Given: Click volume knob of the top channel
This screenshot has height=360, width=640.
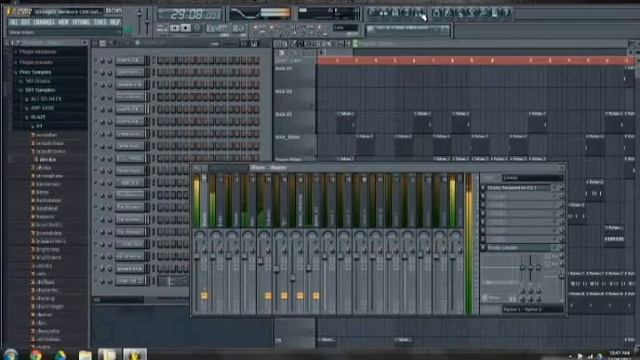Looking at the screenshot, I should pos(109,60).
